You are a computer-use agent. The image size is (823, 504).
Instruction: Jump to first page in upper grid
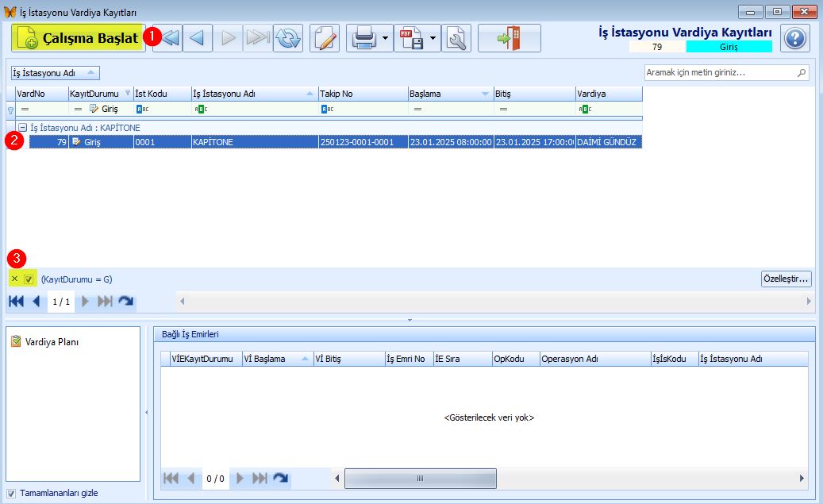(x=17, y=302)
